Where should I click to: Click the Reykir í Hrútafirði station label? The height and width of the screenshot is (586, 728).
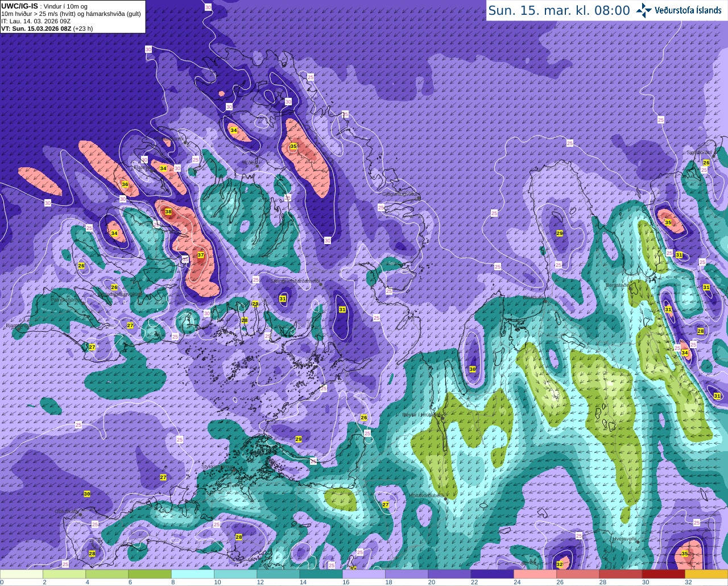coord(422,415)
